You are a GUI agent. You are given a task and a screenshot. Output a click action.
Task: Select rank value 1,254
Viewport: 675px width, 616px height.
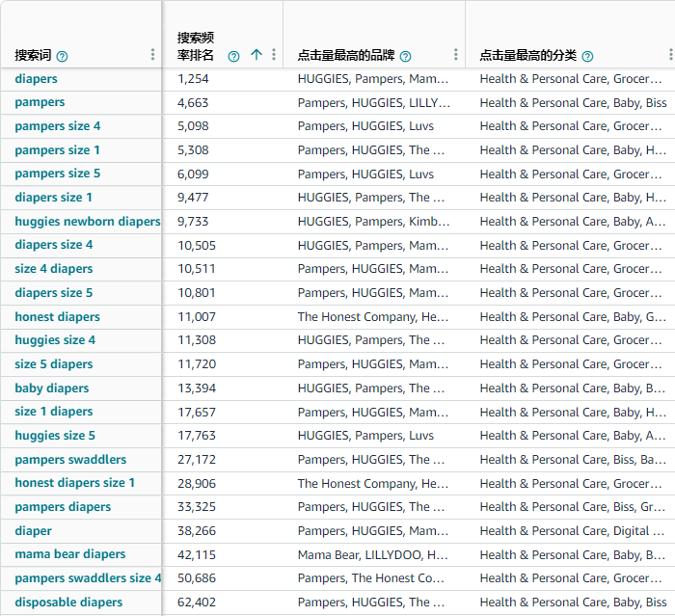click(193, 79)
